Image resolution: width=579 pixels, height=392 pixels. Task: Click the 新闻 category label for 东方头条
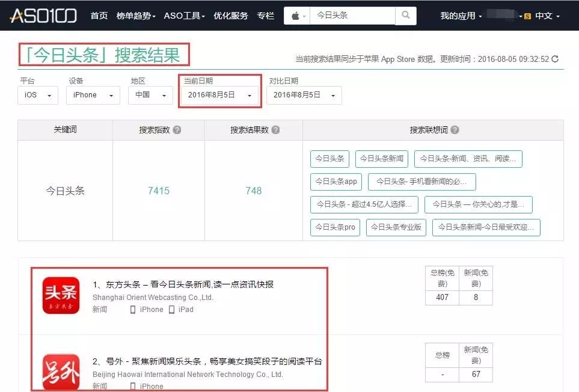tap(100, 310)
